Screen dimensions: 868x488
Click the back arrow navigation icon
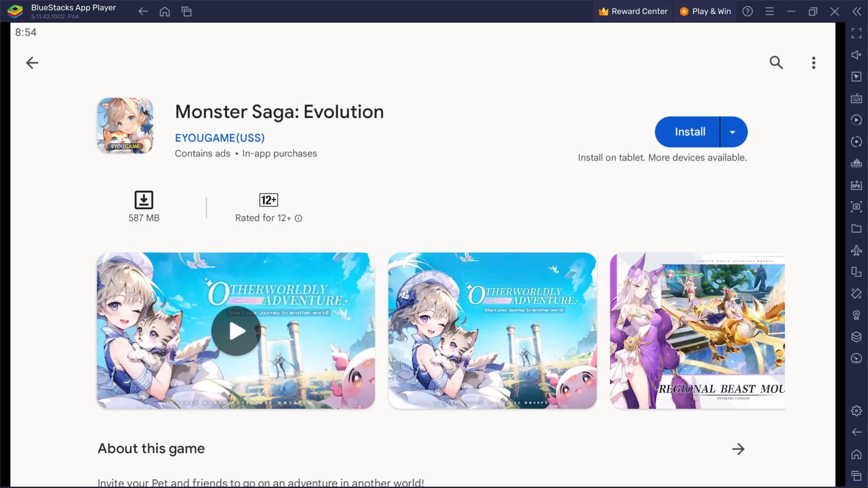pyautogui.click(x=33, y=62)
